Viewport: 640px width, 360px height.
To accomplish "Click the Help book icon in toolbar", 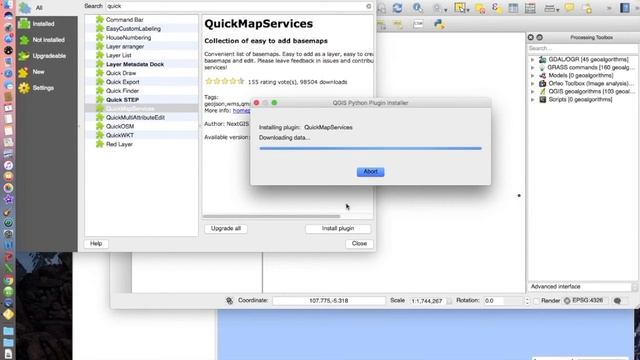I will point(624,8).
